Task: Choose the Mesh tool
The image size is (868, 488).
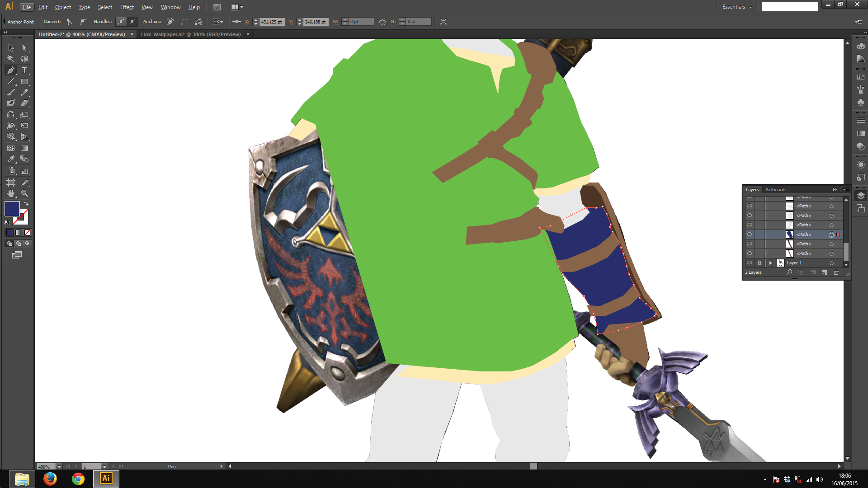Action: click(x=11, y=148)
